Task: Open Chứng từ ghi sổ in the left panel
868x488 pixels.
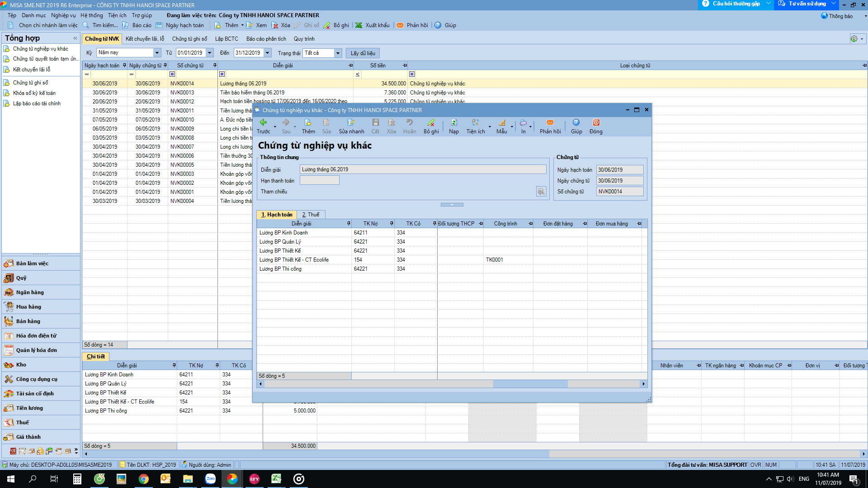Action: (x=30, y=83)
